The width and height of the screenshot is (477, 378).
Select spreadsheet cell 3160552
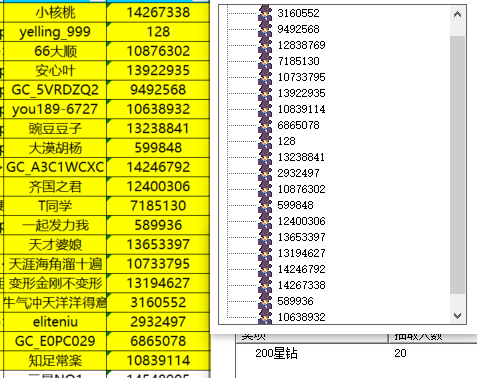(158, 302)
